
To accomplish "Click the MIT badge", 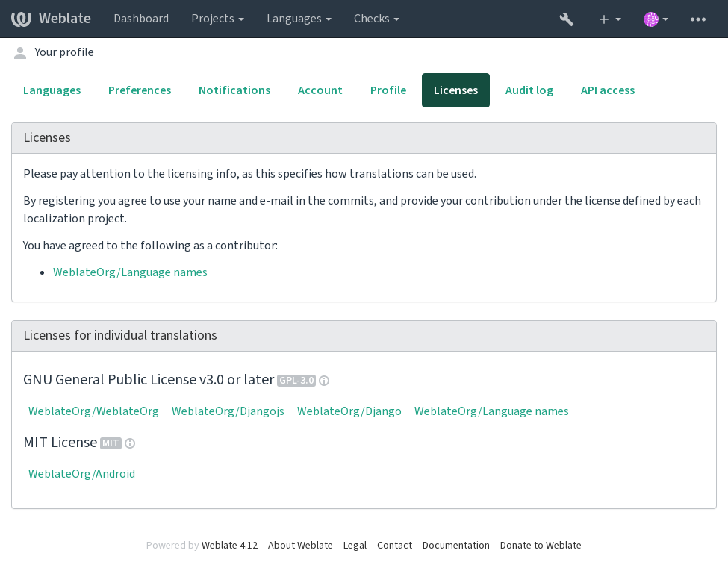I will pos(111,443).
